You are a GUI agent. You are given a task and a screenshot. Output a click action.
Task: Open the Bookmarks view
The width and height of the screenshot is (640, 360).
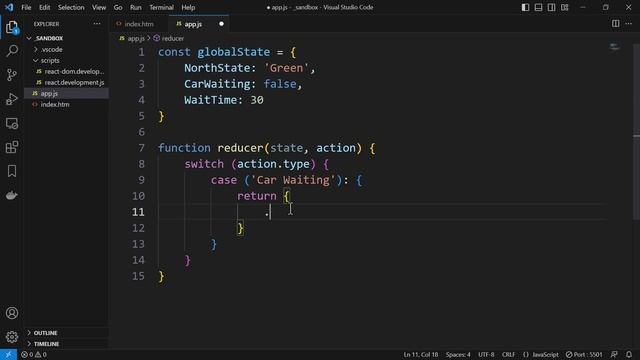pyautogui.click(x=12, y=171)
